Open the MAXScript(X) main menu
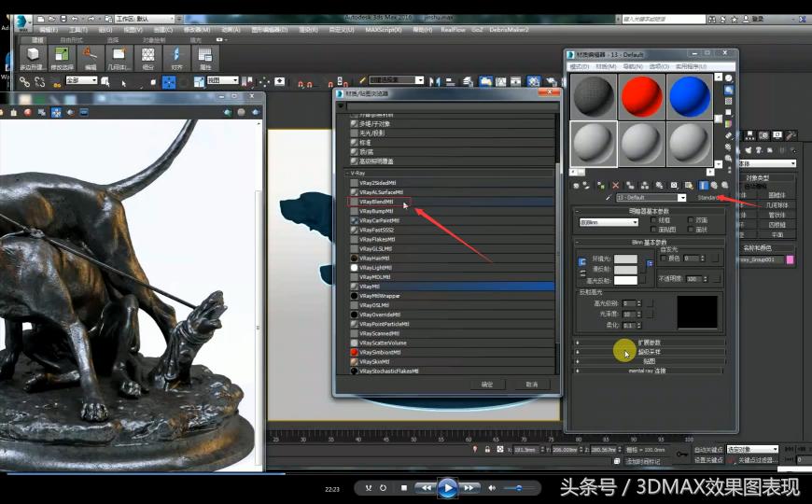Screen dimensions: 812x504 click(384, 30)
